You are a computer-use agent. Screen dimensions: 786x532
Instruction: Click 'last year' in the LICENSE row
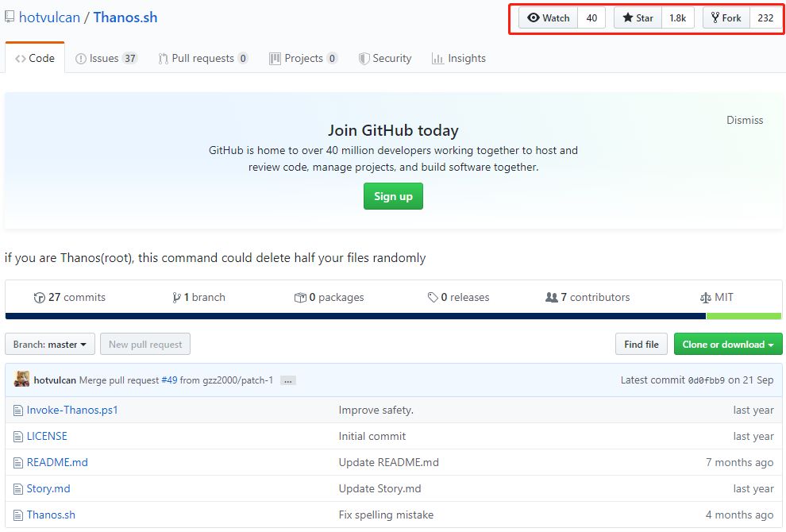click(x=753, y=436)
